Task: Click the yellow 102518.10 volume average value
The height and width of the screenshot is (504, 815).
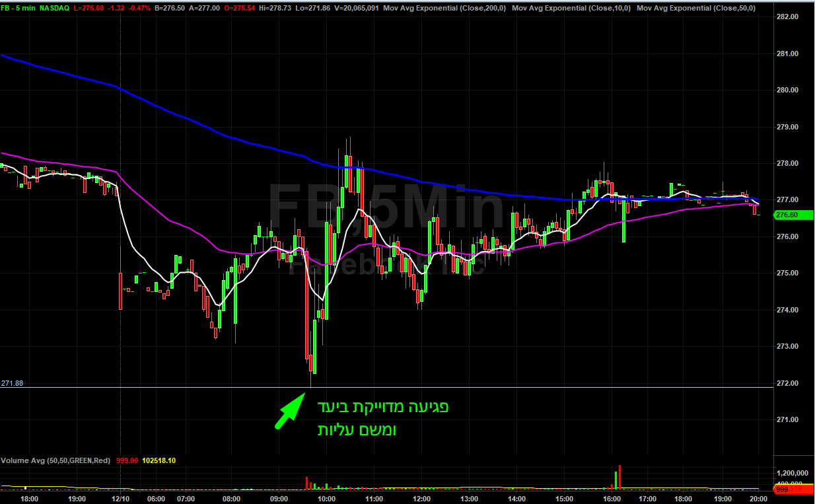Action: [x=159, y=460]
